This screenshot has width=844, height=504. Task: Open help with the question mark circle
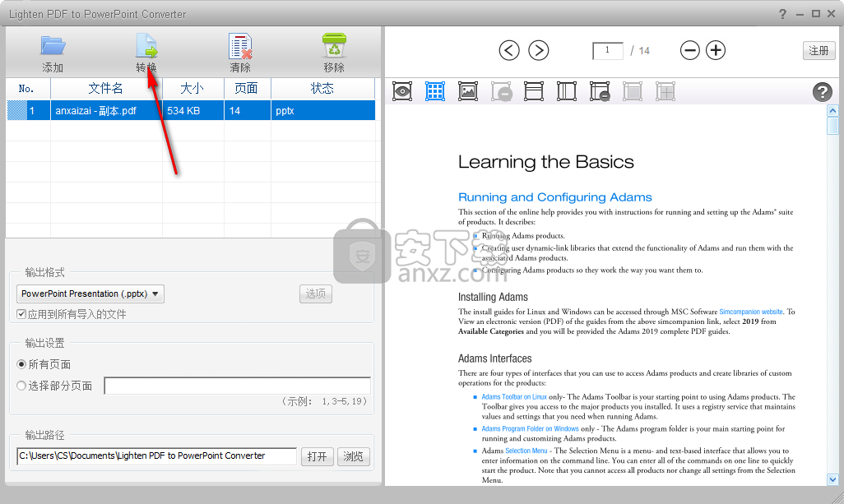[822, 92]
